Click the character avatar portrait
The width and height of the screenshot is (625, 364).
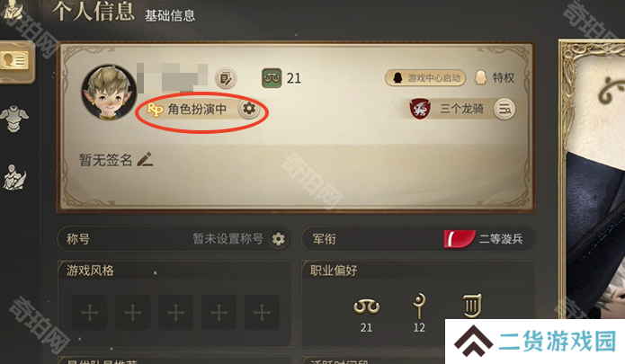tap(109, 93)
